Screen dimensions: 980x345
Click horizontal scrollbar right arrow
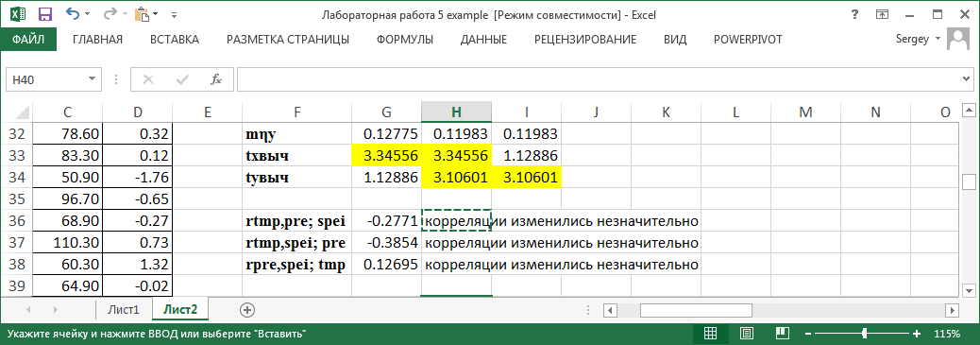[x=952, y=310]
